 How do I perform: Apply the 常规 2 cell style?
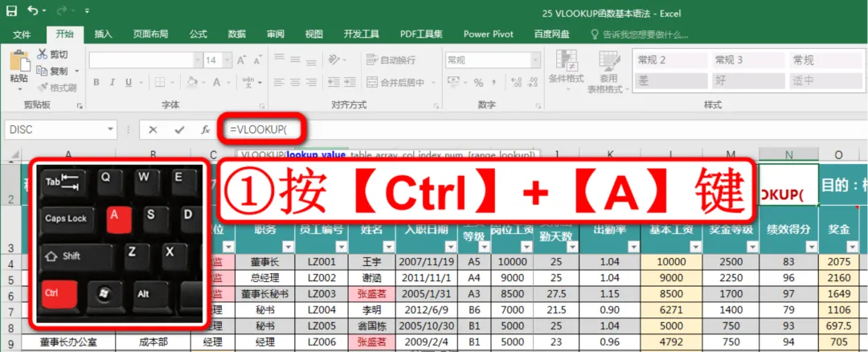tap(670, 60)
